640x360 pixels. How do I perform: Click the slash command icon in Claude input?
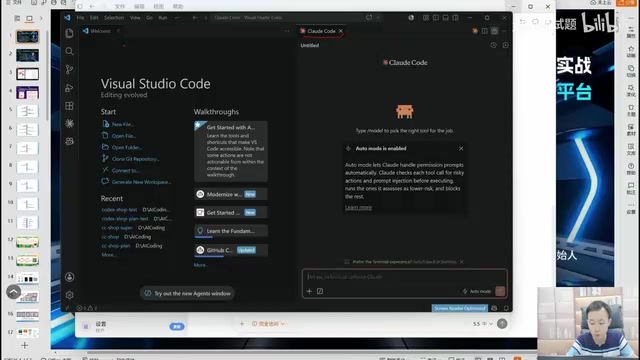(x=320, y=291)
